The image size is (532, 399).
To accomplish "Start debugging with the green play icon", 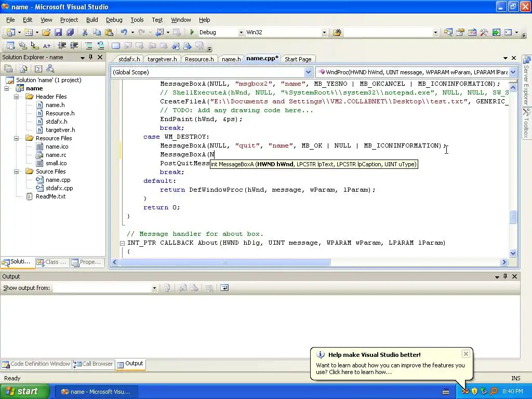I will tap(192, 32).
